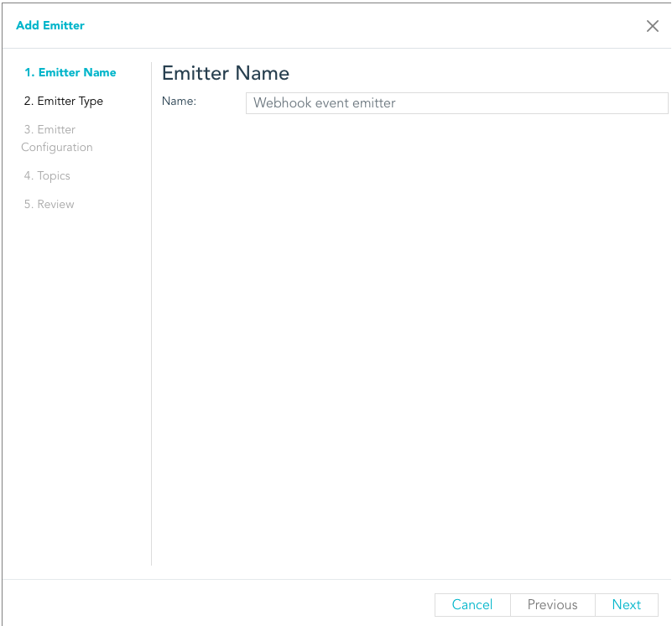Click the Name: field label
672x626 pixels.
pyautogui.click(x=179, y=102)
